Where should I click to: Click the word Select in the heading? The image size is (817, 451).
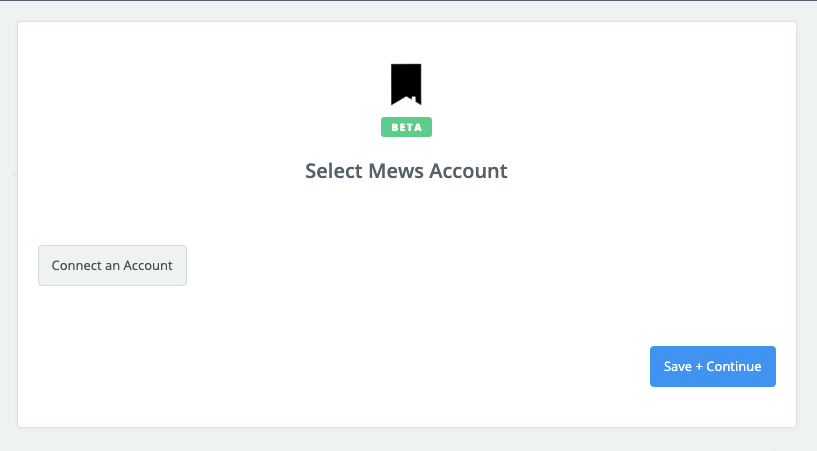click(x=333, y=171)
